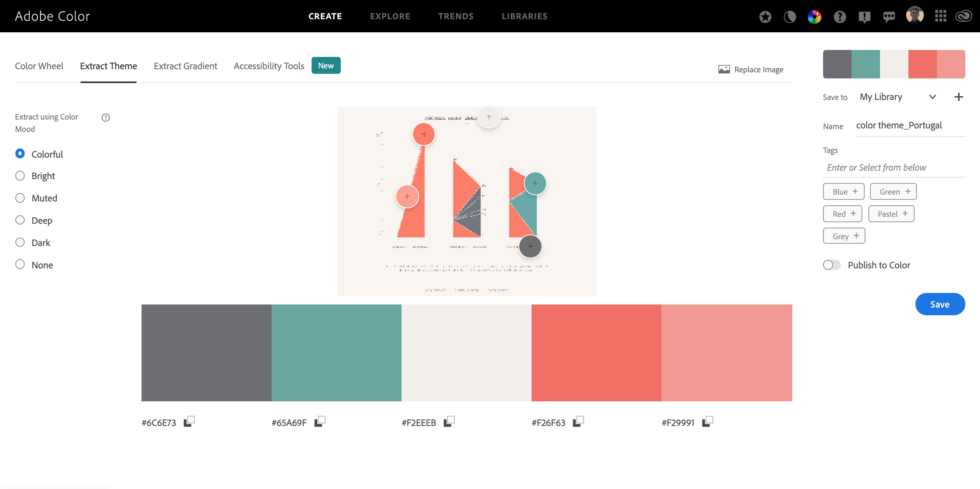Screen dimensions: 980x489
Task: Copy hex code #65A69F
Action: (x=320, y=422)
